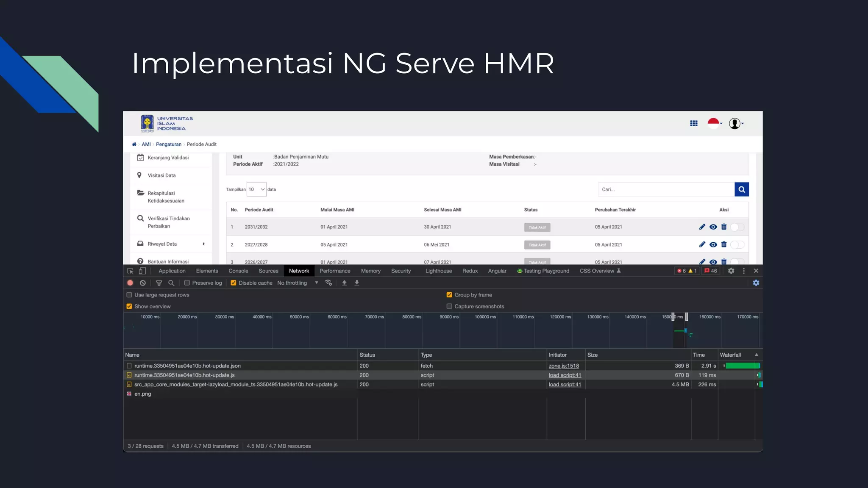
Task: Open the Lighthouse DevTools tab
Action: [439, 271]
